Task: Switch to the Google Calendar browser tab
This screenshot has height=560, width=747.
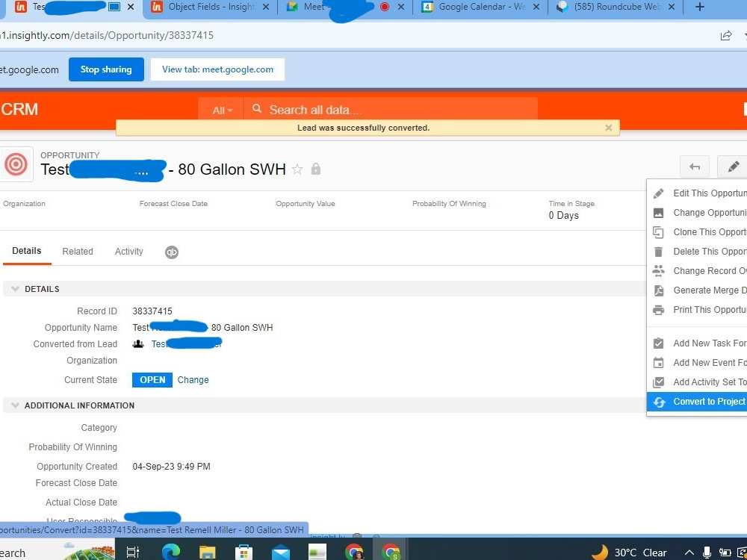Action: point(481,7)
